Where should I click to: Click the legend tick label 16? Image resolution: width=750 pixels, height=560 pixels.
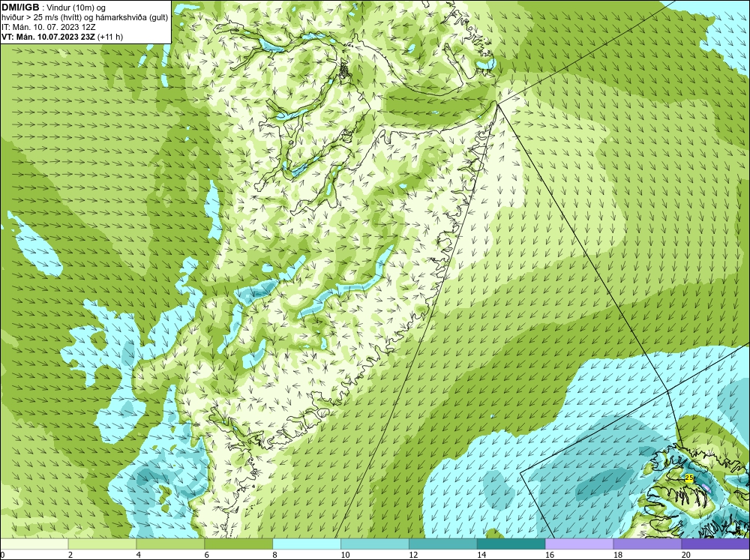tap(550, 555)
